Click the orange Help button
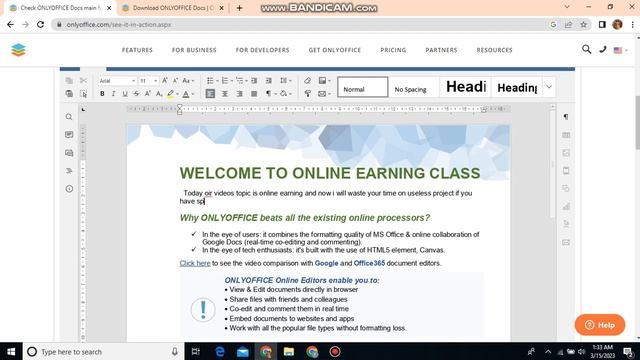Image resolution: width=640 pixels, height=360 pixels. pyautogui.click(x=600, y=325)
